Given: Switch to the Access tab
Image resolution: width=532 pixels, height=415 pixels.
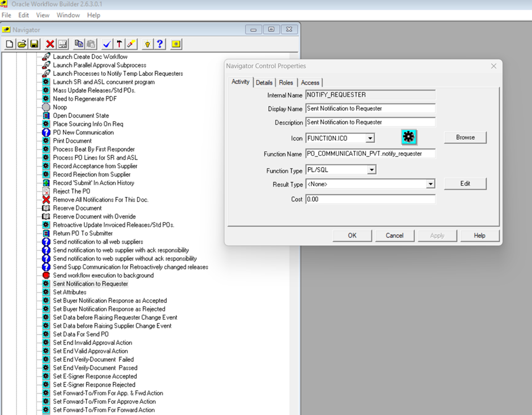Looking at the screenshot, I should click(x=310, y=83).
